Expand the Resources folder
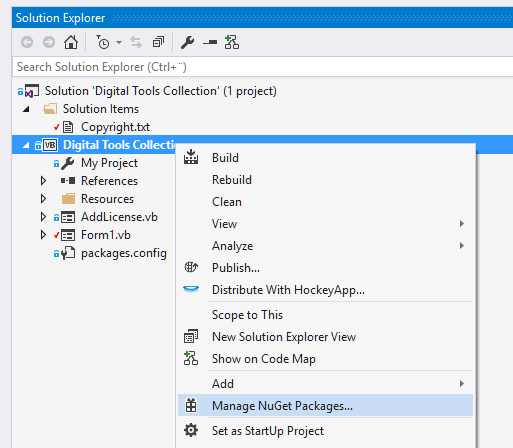Image resolution: width=513 pixels, height=448 pixels. (43, 199)
